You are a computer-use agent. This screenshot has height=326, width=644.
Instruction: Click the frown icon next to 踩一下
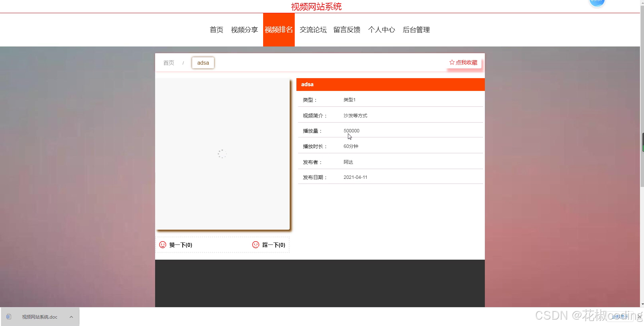256,245
